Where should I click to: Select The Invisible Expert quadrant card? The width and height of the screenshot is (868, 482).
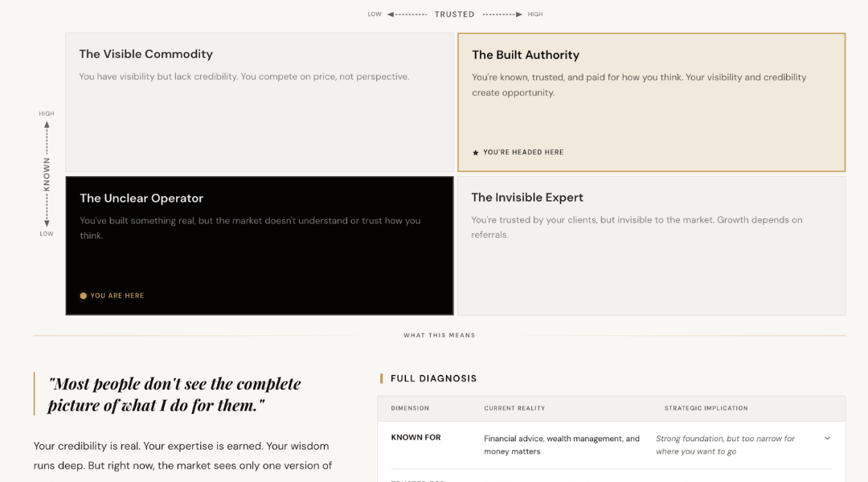652,246
